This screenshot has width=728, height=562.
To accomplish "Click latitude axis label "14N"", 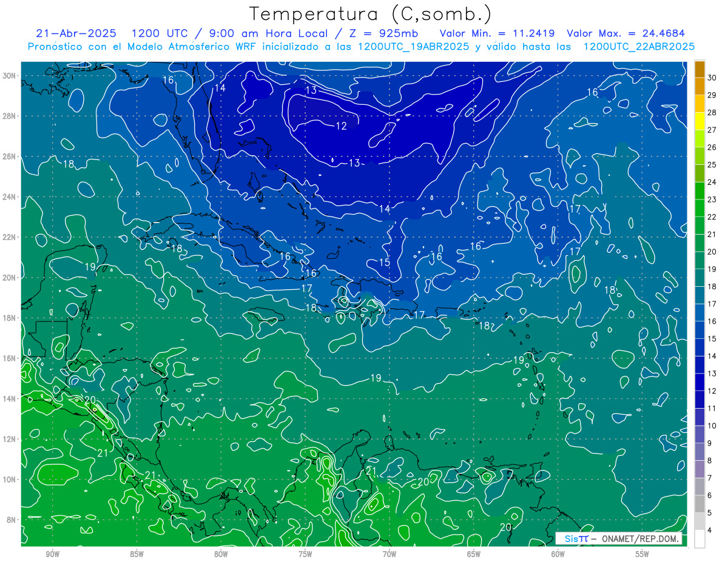I will [8, 399].
